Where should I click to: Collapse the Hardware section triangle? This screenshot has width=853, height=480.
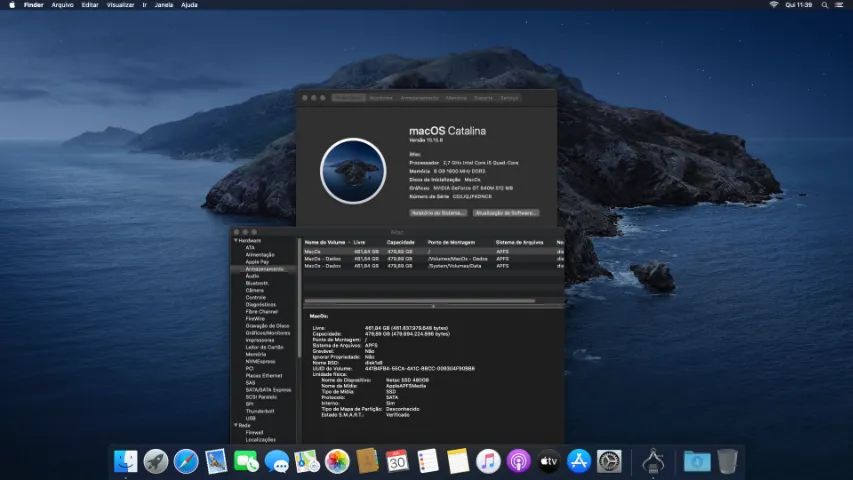(x=236, y=241)
